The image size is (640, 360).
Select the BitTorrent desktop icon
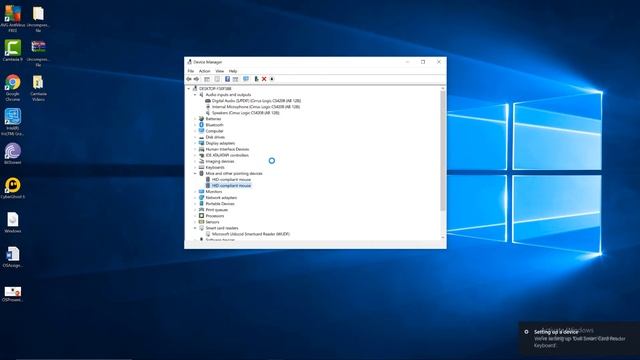pos(13,153)
